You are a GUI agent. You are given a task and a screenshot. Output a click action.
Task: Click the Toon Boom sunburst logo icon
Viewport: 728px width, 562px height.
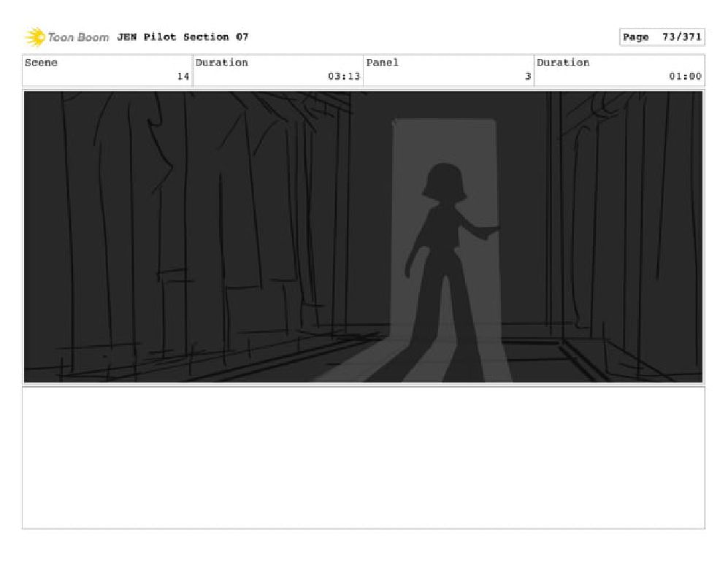(x=35, y=37)
